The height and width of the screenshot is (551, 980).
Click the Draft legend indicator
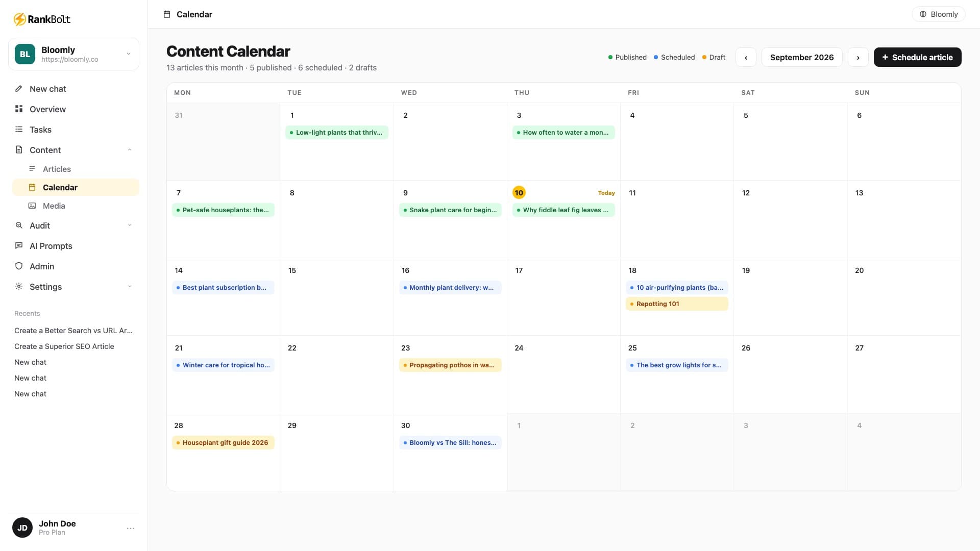click(x=714, y=57)
